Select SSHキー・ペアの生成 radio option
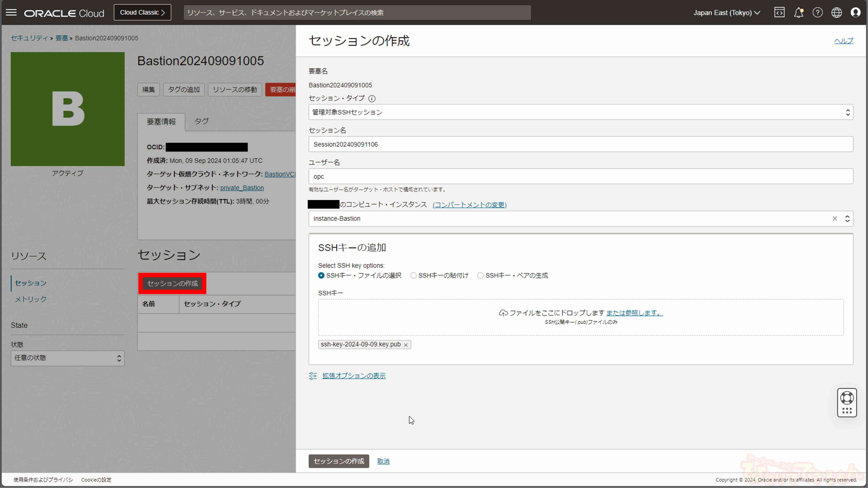 480,275
